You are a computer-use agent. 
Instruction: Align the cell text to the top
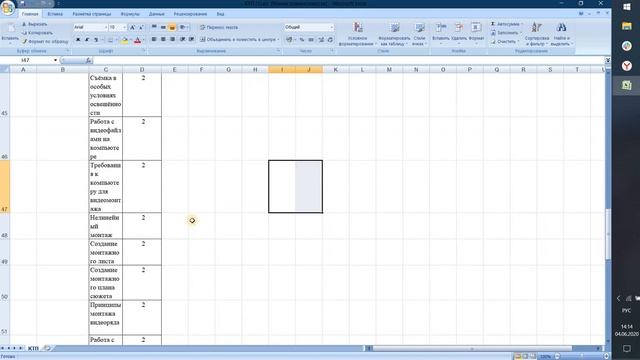pos(154,27)
